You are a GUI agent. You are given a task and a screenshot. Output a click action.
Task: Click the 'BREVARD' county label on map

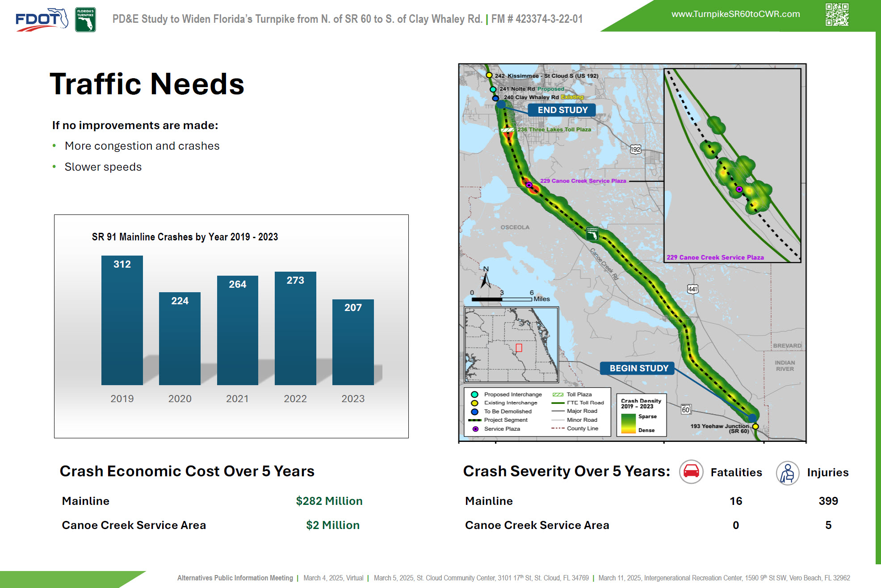coord(787,346)
